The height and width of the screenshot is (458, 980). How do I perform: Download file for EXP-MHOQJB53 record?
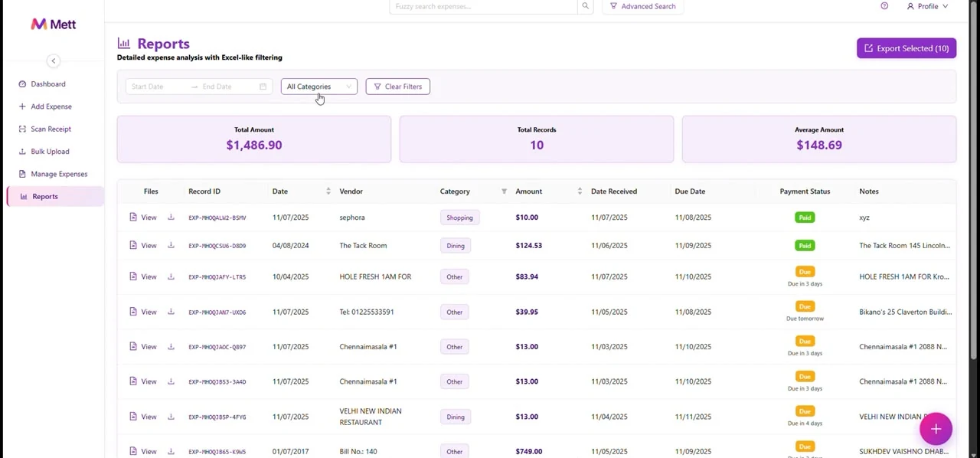(x=171, y=381)
